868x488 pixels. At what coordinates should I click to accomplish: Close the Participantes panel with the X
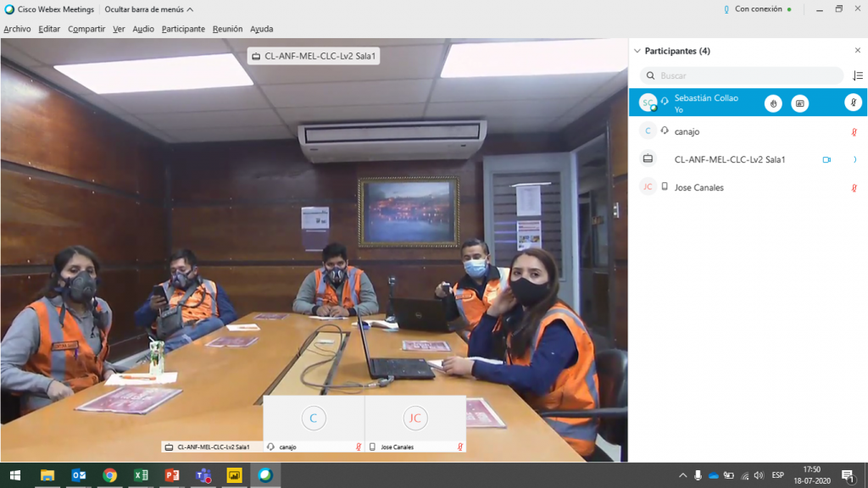[x=857, y=51]
